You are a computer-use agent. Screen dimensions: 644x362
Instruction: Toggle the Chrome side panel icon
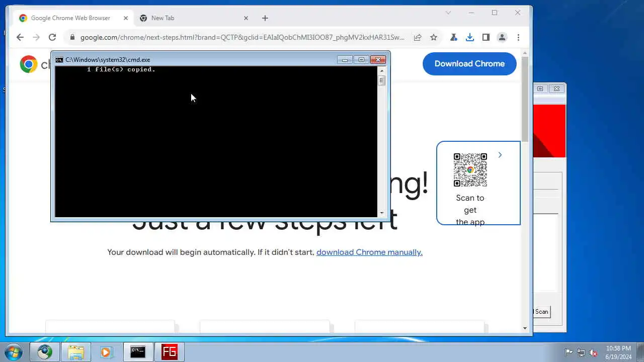point(486,37)
